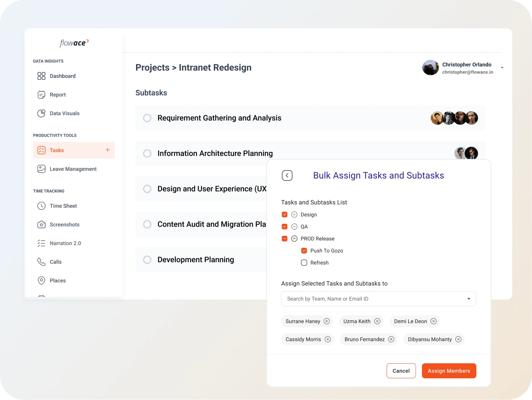Check the Refresh subtask checkbox

point(304,263)
